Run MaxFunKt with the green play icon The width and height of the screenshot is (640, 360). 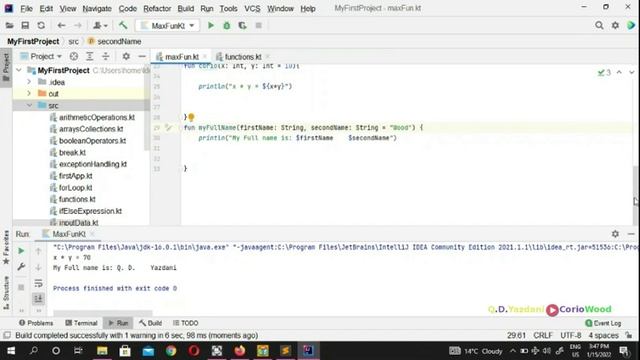click(211, 26)
